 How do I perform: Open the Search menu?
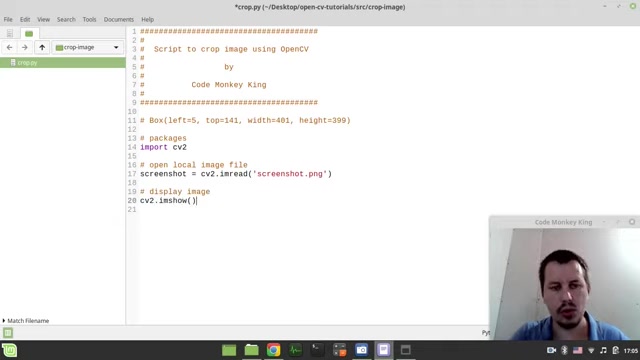[x=66, y=20]
